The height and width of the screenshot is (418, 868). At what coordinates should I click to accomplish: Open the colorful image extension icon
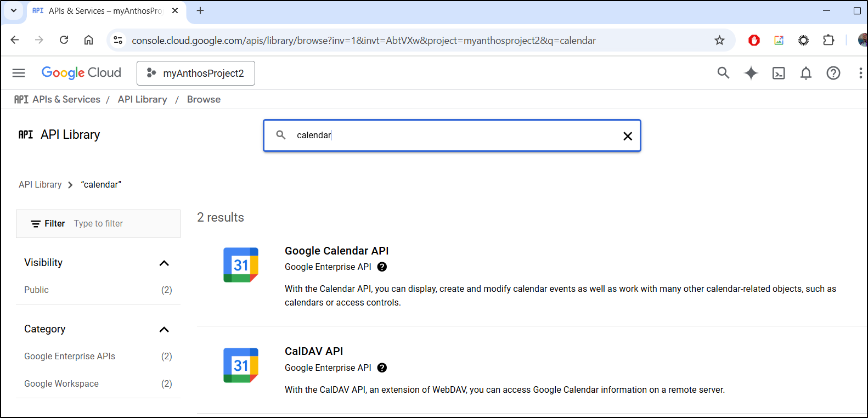click(x=779, y=40)
